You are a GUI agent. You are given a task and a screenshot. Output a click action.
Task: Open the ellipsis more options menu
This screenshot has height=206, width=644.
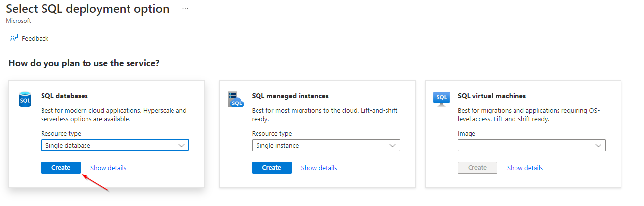point(185,9)
